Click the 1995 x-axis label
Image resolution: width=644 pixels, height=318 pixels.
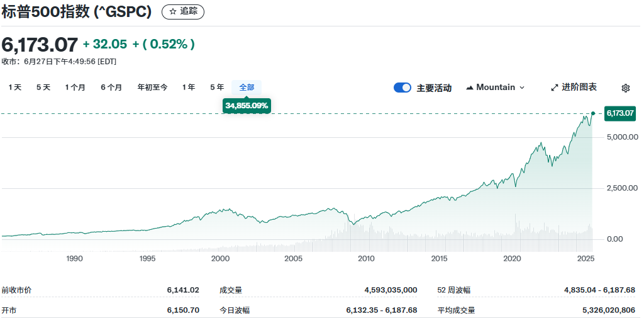pos(147,258)
